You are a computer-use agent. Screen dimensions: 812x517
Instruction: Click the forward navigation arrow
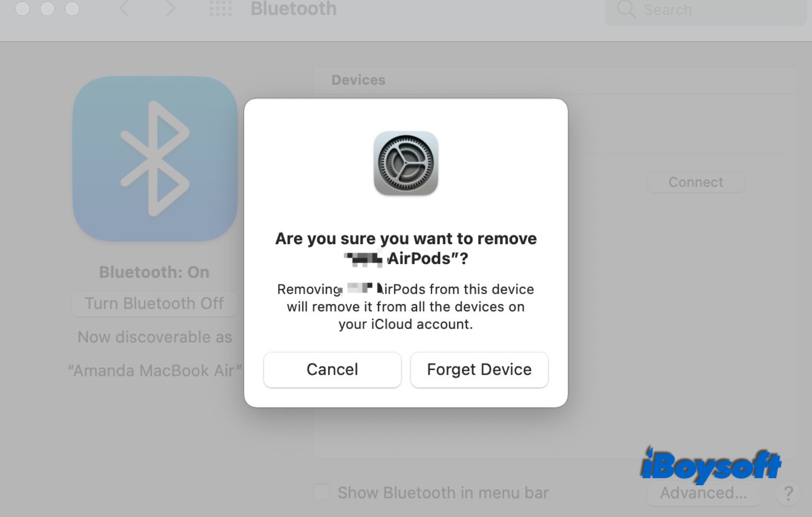click(170, 9)
